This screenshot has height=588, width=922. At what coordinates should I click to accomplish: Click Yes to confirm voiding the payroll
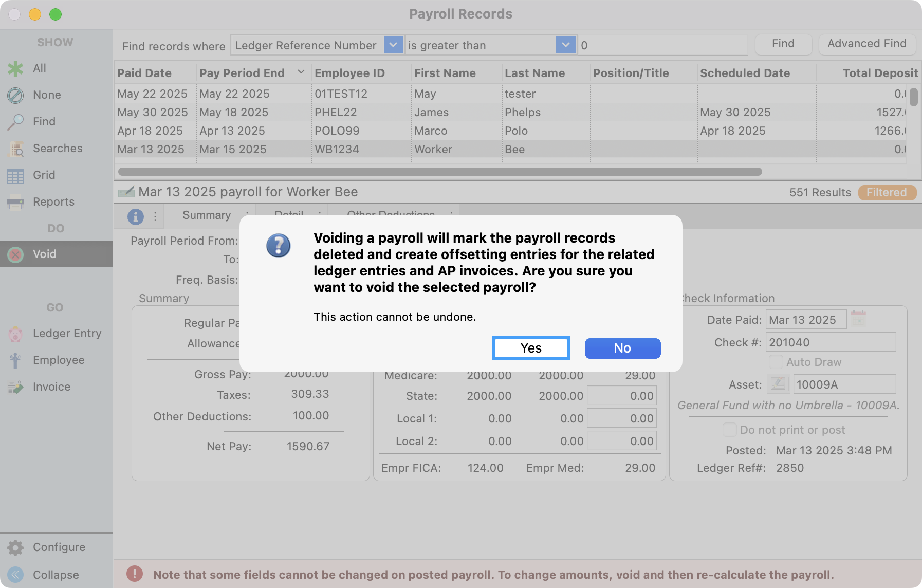[x=530, y=348]
